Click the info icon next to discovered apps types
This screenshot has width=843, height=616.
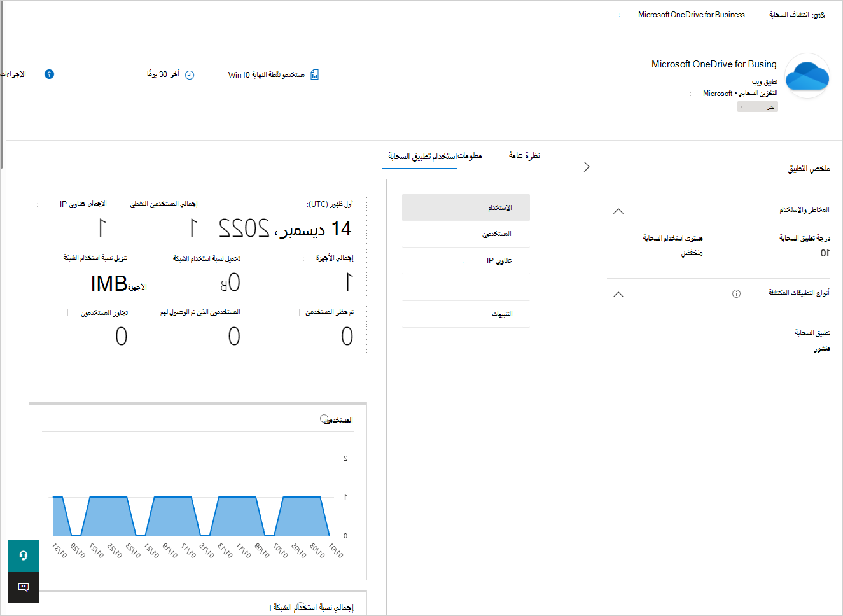click(736, 294)
